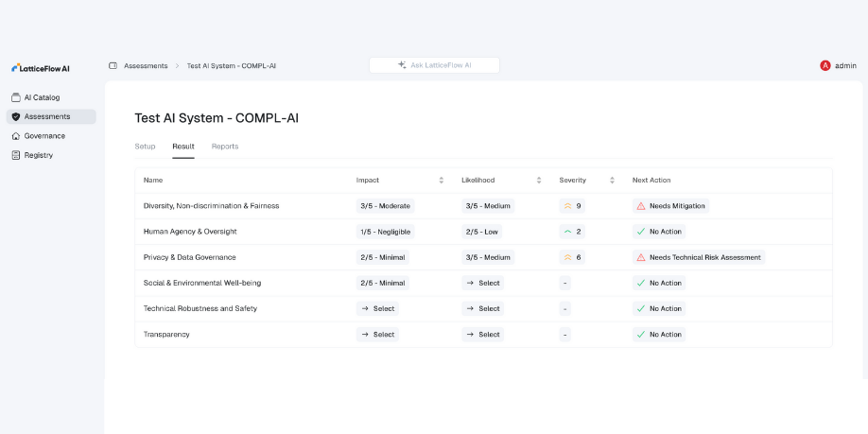The height and width of the screenshot is (434, 868).
Task: Click the admin avatar icon
Action: pos(825,65)
